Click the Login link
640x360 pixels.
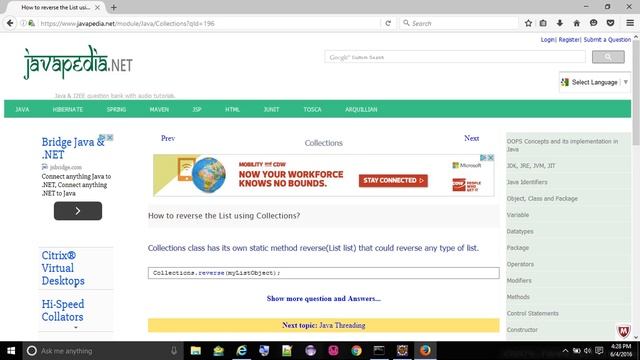pos(548,40)
